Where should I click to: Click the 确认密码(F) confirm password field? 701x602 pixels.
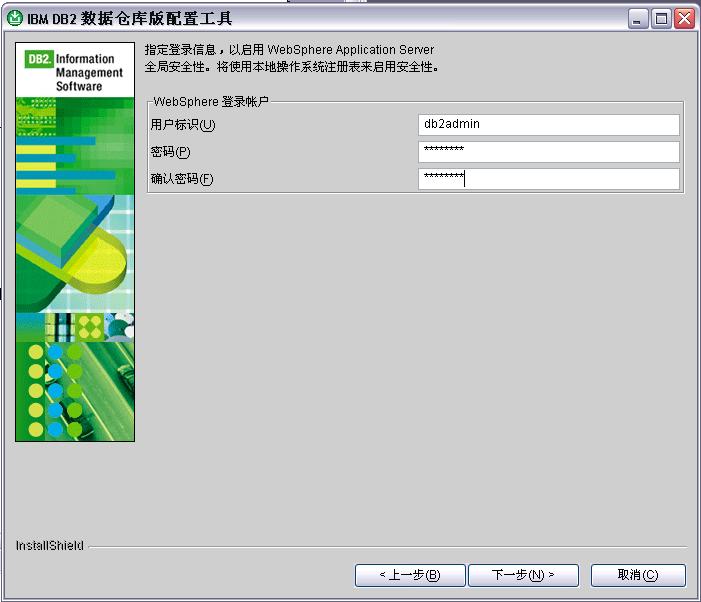[549, 179]
